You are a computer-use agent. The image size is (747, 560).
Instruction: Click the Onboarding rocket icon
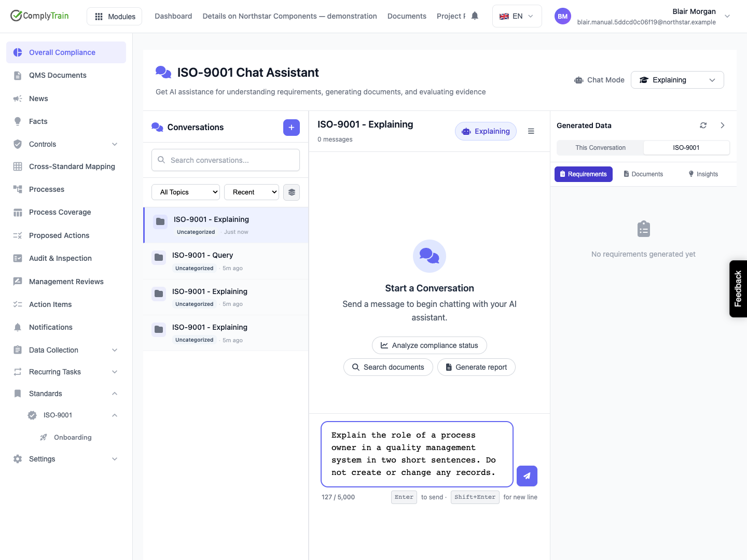point(44,438)
